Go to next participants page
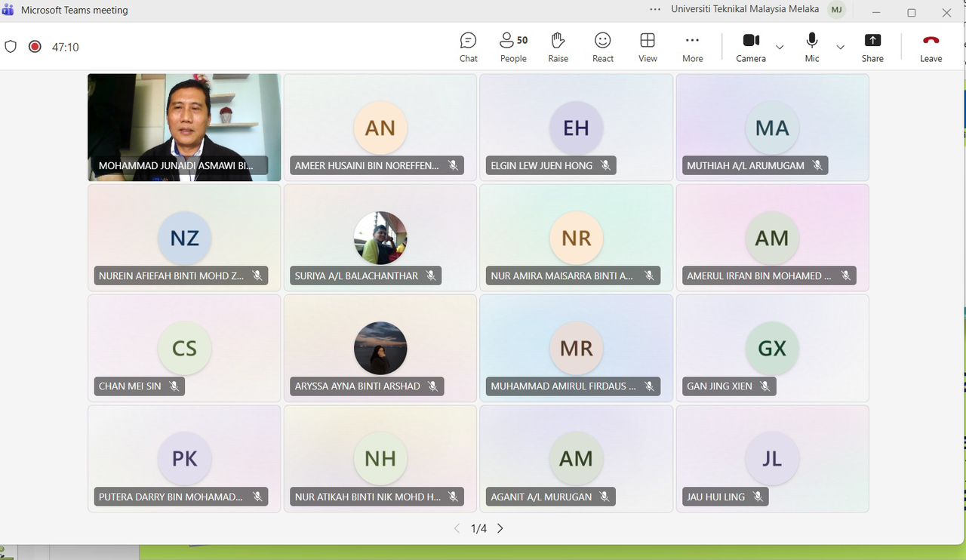 [x=500, y=528]
